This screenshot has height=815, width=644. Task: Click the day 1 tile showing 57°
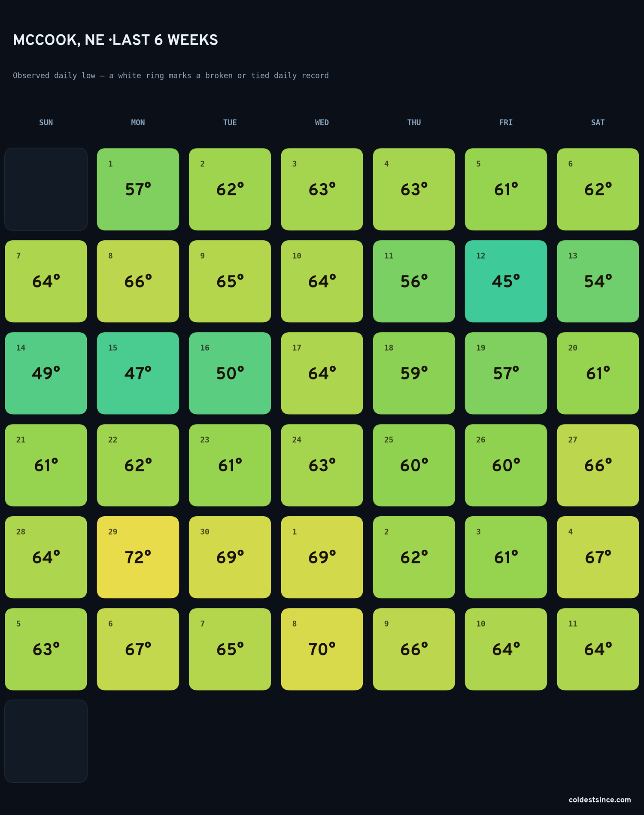coord(138,189)
